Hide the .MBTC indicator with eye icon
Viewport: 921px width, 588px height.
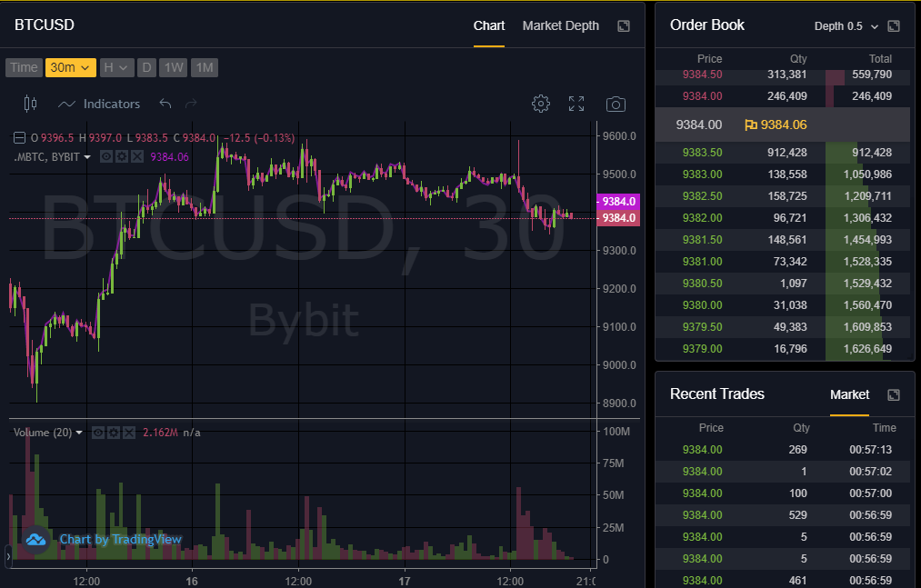point(106,156)
